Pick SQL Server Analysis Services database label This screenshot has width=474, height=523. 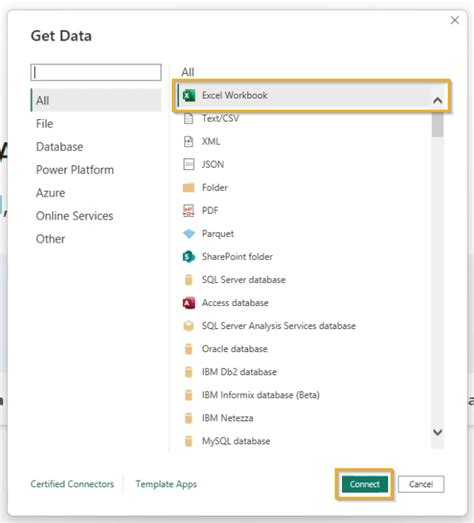click(279, 326)
